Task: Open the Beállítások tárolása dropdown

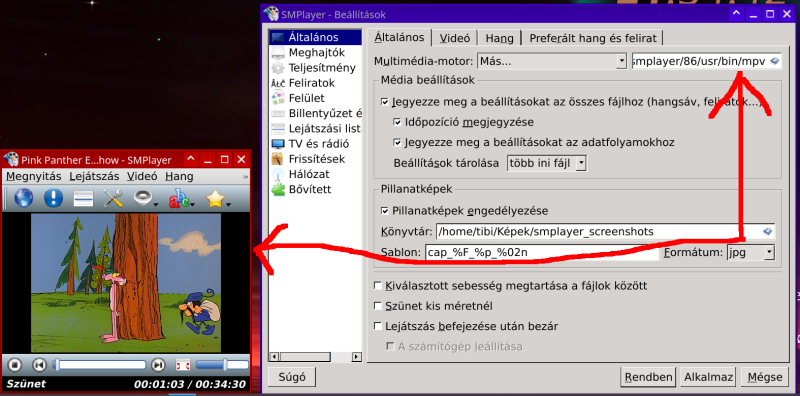Action: 547,163
